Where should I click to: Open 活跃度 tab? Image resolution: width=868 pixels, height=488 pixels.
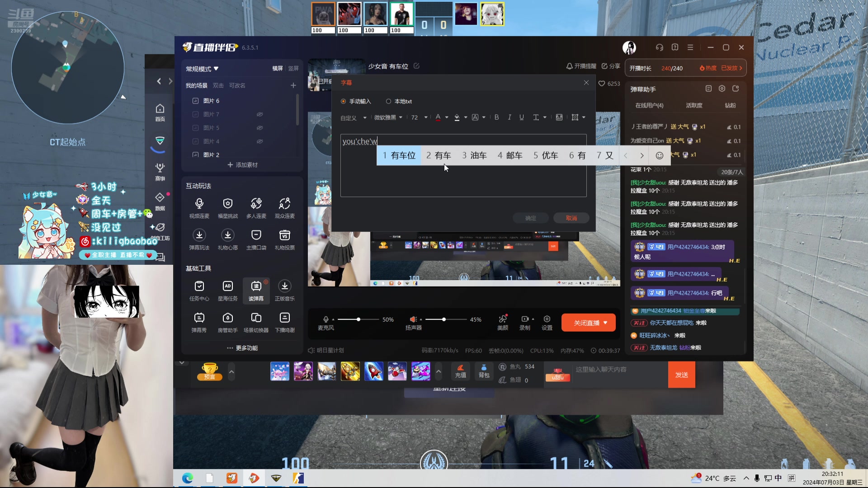pyautogui.click(x=694, y=105)
